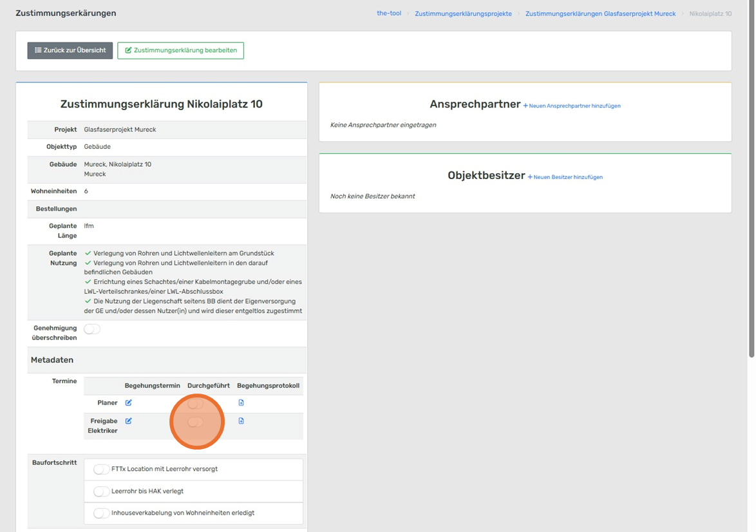This screenshot has width=756, height=532.
Task: Click Zustimmungserklärung Nikolaiplatz 10 heading
Action: point(162,104)
